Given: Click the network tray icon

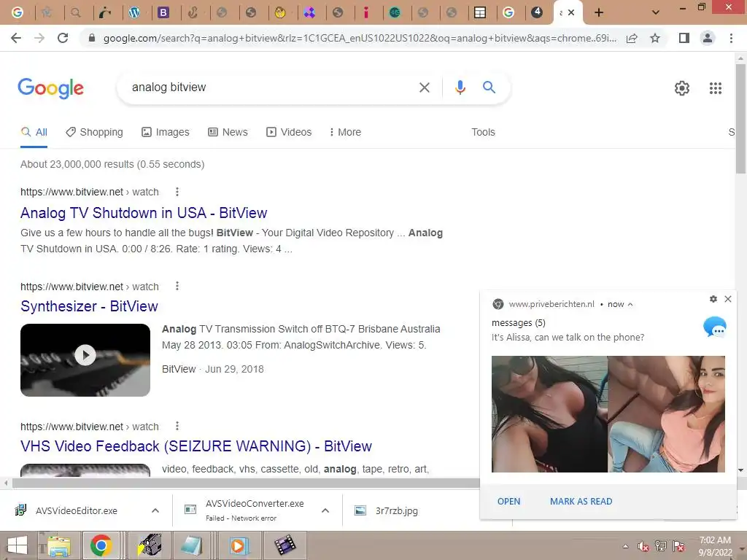Looking at the screenshot, I should click(661, 546).
